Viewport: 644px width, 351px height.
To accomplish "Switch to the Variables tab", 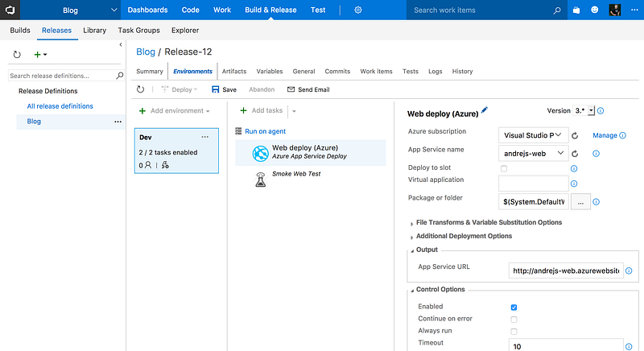I will (x=269, y=72).
